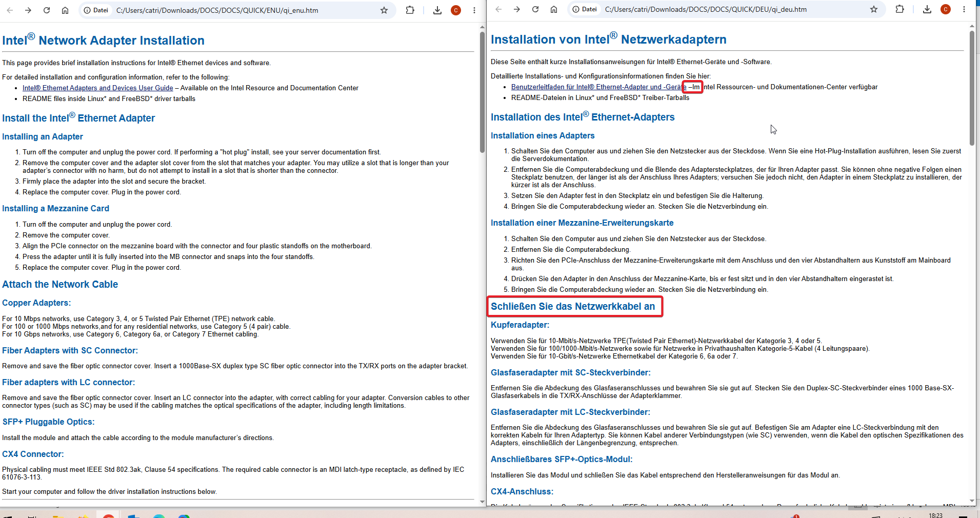Click the 'SFP+ Pluggable Optics:' subheading
The image size is (980, 518).
[x=48, y=422]
